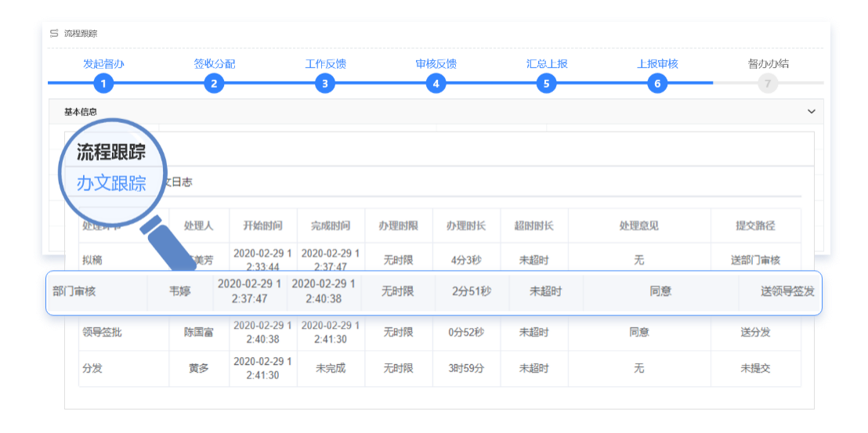The image size is (868, 433).
Task: Open the 流程跟踪 tab in magnifier
Action: (x=111, y=152)
